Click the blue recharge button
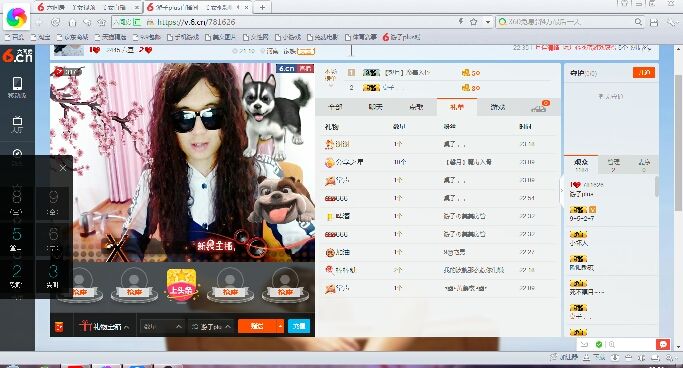Viewport: 683px width, 368px height. 299,326
